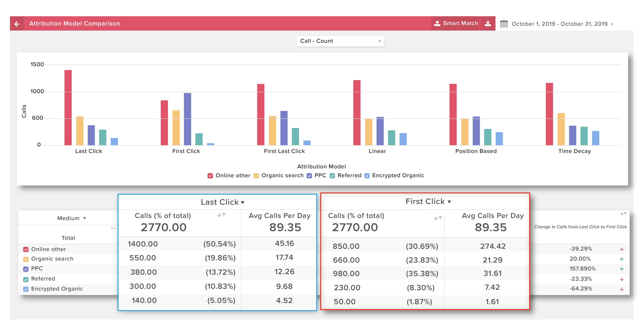Uncheck Organic search row in Medium table
Screen dimensions: 644x335
point(26,259)
